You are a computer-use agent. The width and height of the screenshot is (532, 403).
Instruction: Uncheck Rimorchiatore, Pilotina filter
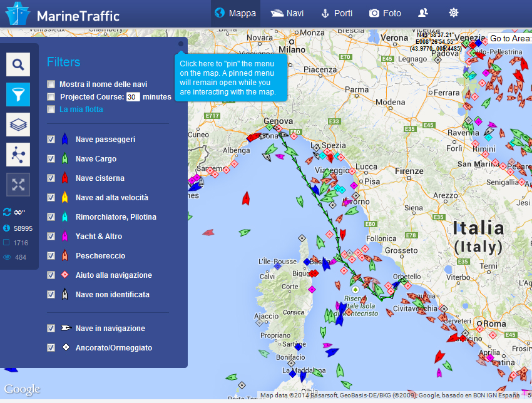[51, 217]
